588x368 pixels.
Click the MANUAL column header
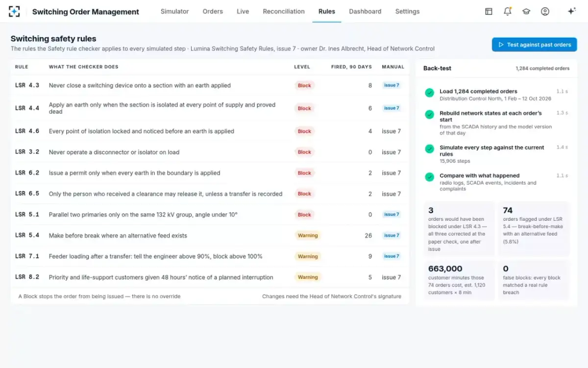[393, 67]
